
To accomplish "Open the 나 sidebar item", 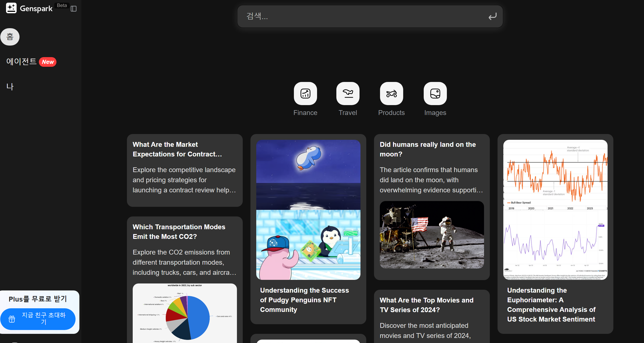I will pyautogui.click(x=10, y=87).
